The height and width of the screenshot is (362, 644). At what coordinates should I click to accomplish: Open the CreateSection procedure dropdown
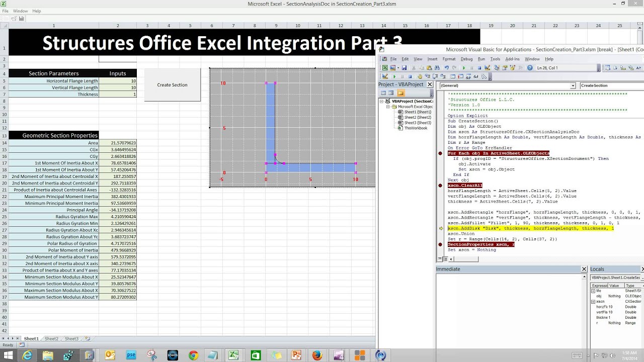tap(612, 85)
